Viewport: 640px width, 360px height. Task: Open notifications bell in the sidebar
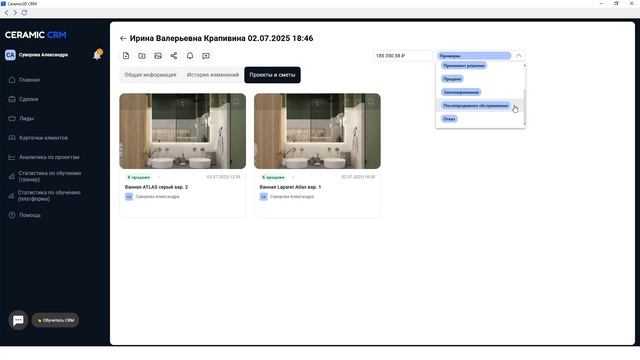coord(97,55)
